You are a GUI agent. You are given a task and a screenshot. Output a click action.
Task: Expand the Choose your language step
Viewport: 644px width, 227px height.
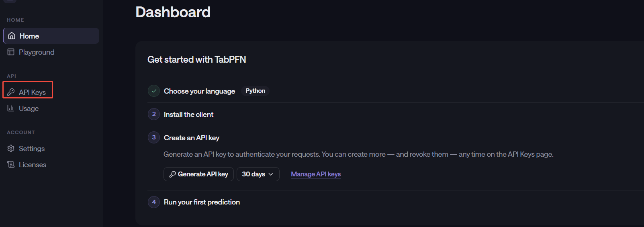[x=199, y=91]
